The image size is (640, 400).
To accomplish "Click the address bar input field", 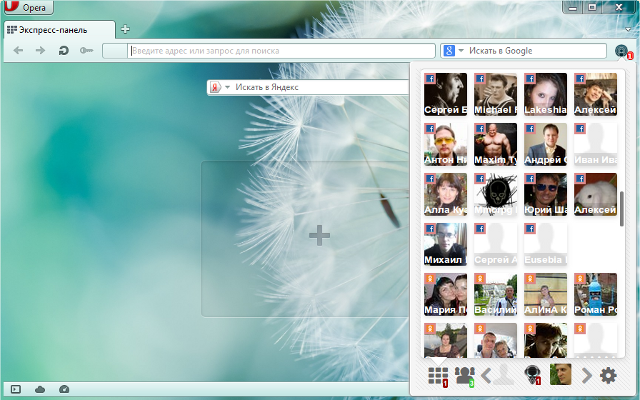I will [x=280, y=50].
